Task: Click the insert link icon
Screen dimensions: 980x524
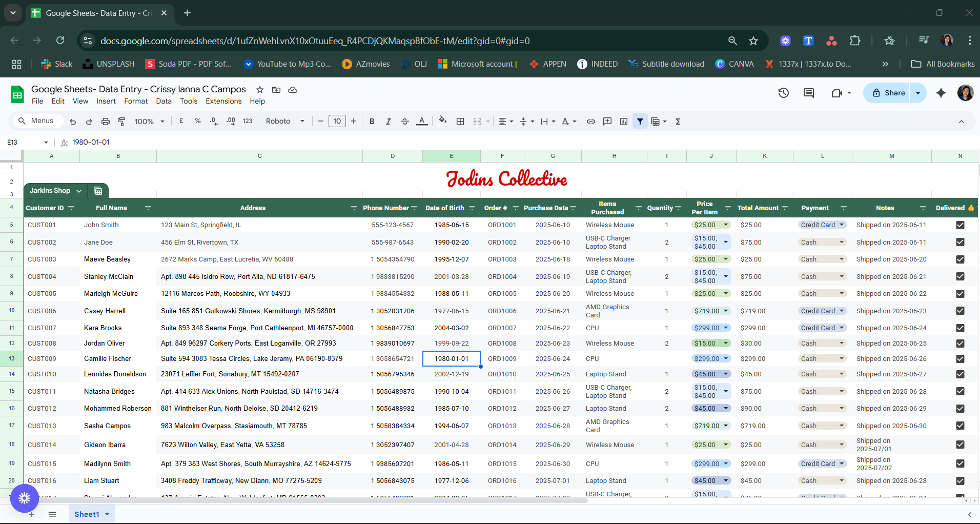Action: point(591,122)
